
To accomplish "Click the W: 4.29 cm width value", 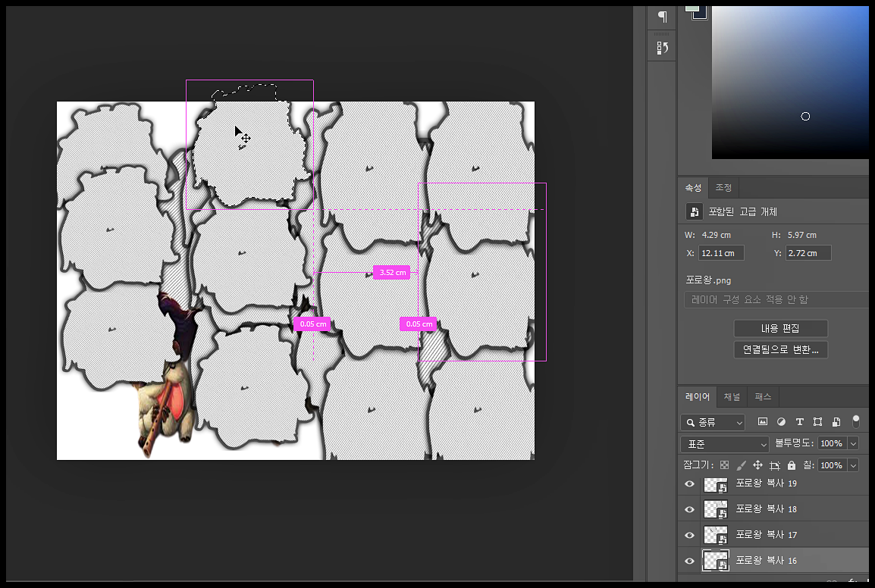I will pos(716,235).
